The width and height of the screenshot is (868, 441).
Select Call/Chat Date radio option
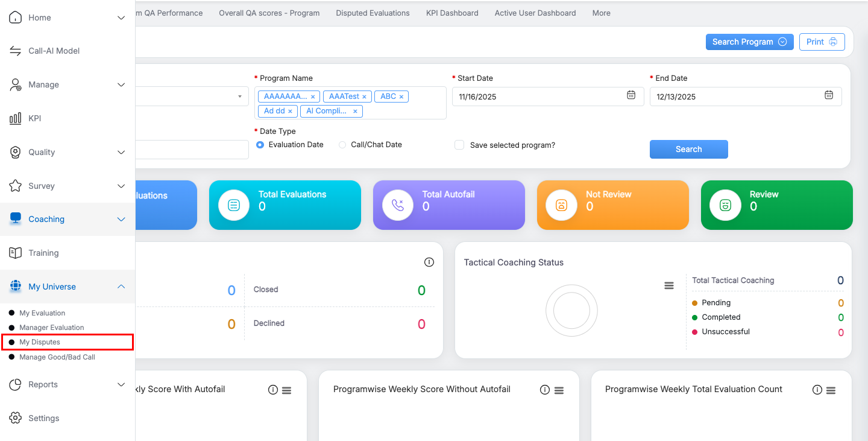coord(342,145)
